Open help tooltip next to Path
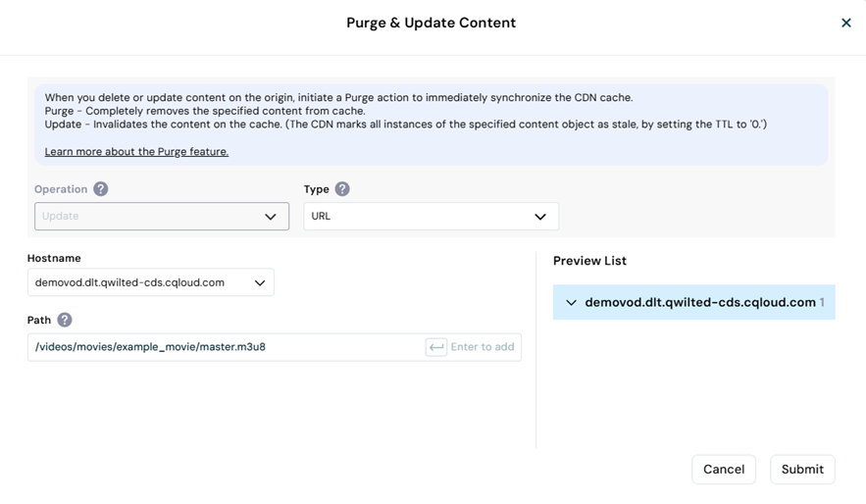Viewport: 866px width, 504px height. pyautogui.click(x=65, y=321)
